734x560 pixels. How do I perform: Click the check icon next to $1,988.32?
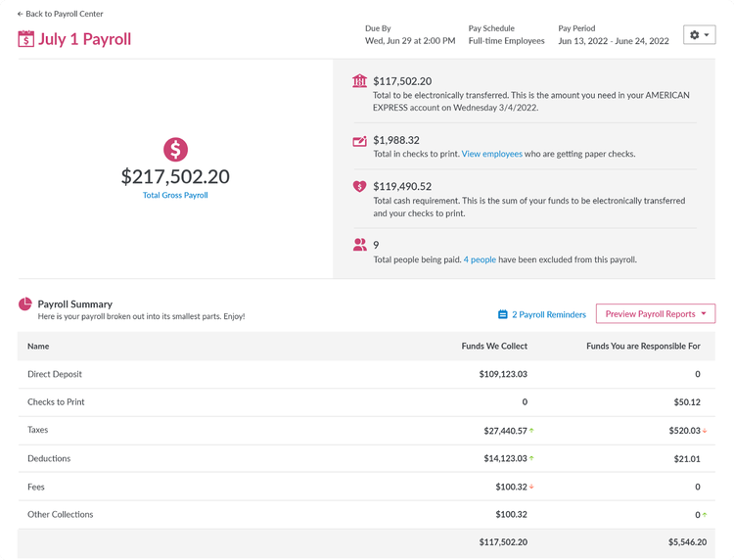click(x=359, y=140)
